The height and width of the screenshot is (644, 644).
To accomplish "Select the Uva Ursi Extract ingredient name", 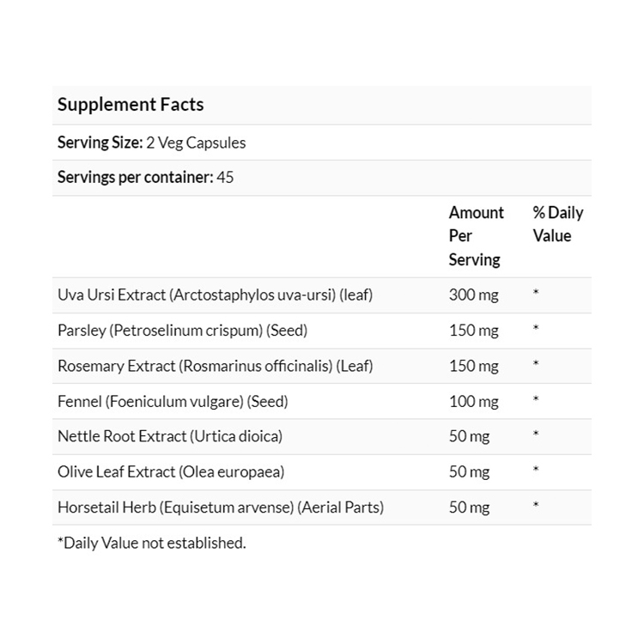I will 215,295.
